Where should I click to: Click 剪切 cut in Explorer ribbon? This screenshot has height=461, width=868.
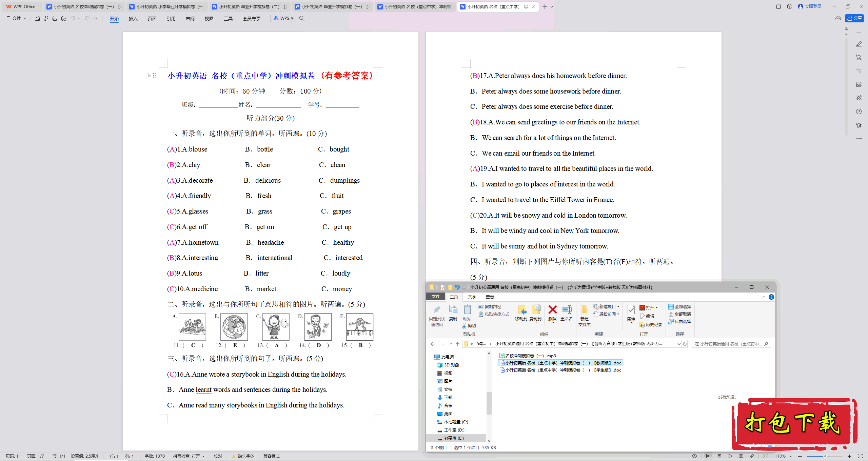pyautogui.click(x=469, y=325)
